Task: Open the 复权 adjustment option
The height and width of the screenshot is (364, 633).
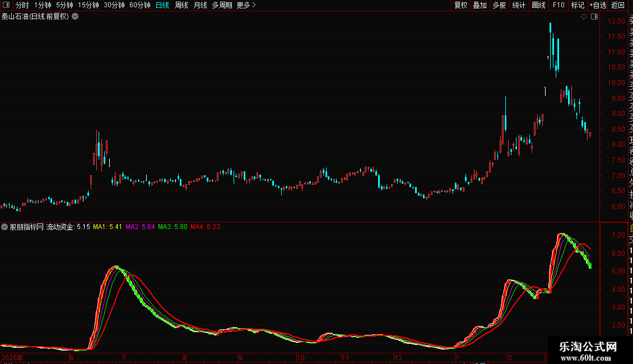Action: (460, 5)
